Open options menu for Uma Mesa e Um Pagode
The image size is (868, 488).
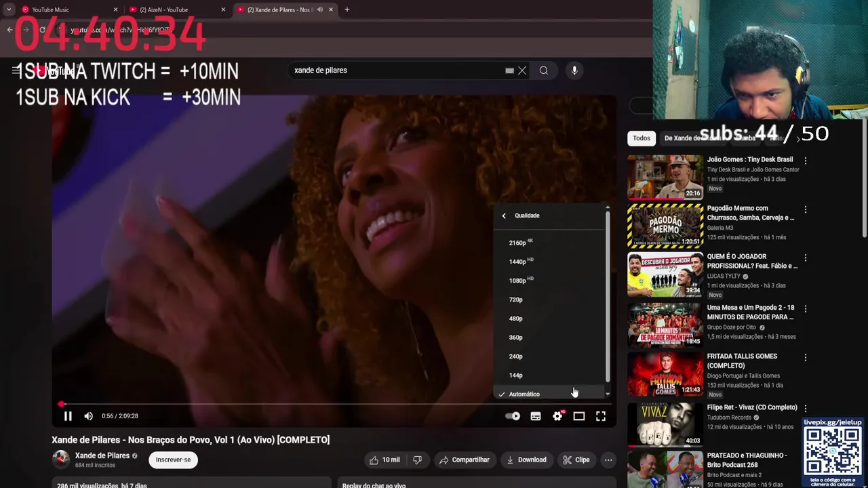pos(806,308)
